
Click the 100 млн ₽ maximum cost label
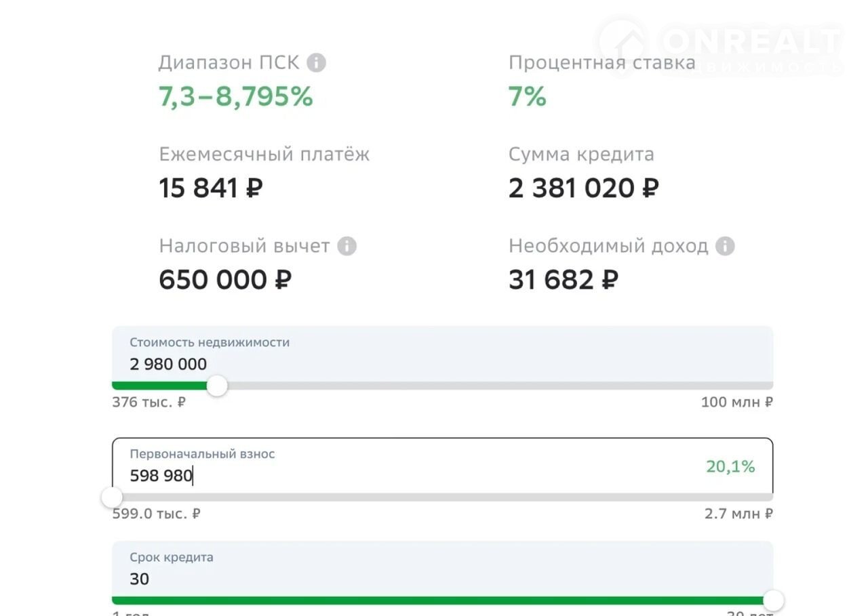tap(736, 402)
